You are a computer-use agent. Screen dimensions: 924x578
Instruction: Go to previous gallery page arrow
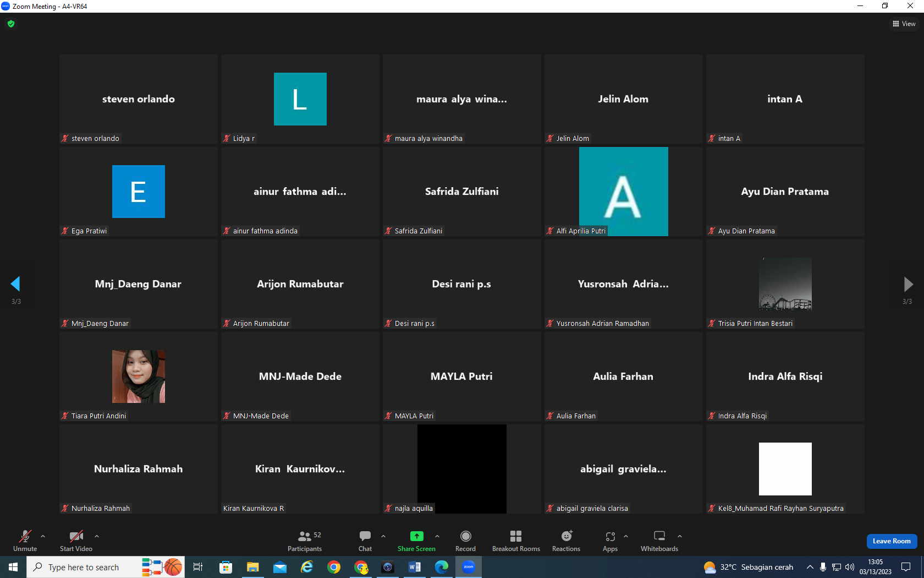click(x=15, y=284)
